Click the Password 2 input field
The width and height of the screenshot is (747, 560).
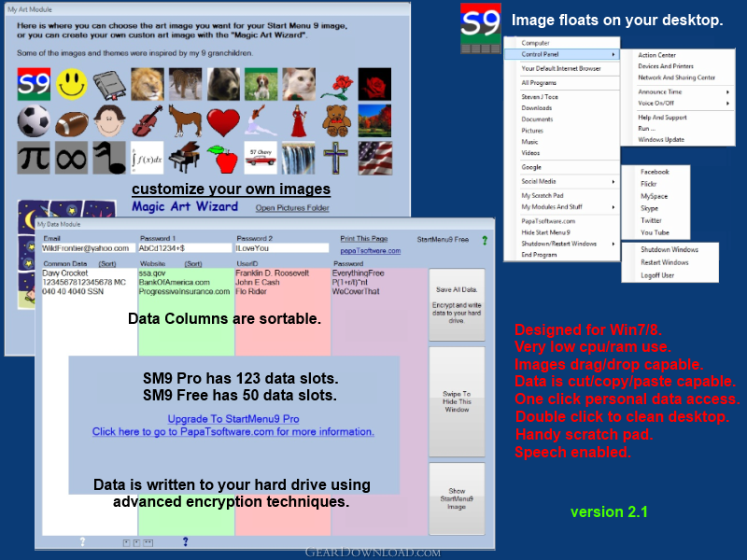coord(282,248)
